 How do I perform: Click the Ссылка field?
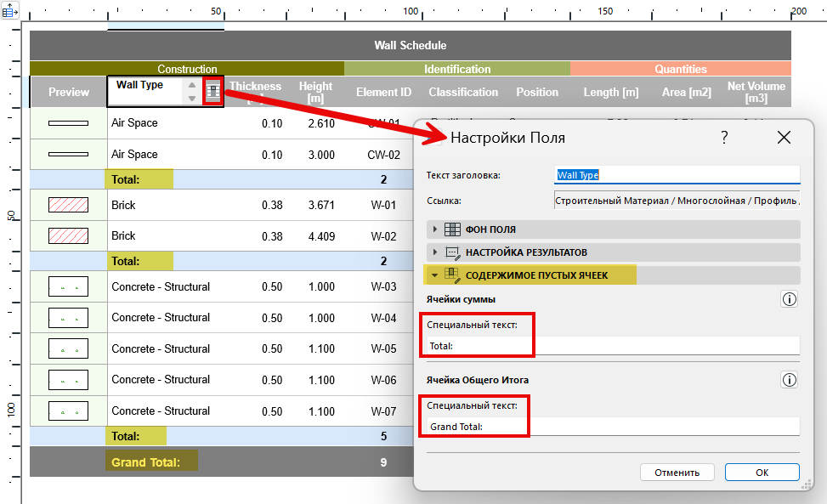tap(677, 201)
